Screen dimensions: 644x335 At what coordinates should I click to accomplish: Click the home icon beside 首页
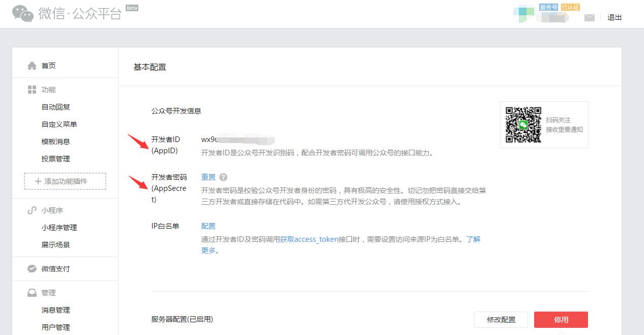[x=32, y=66]
